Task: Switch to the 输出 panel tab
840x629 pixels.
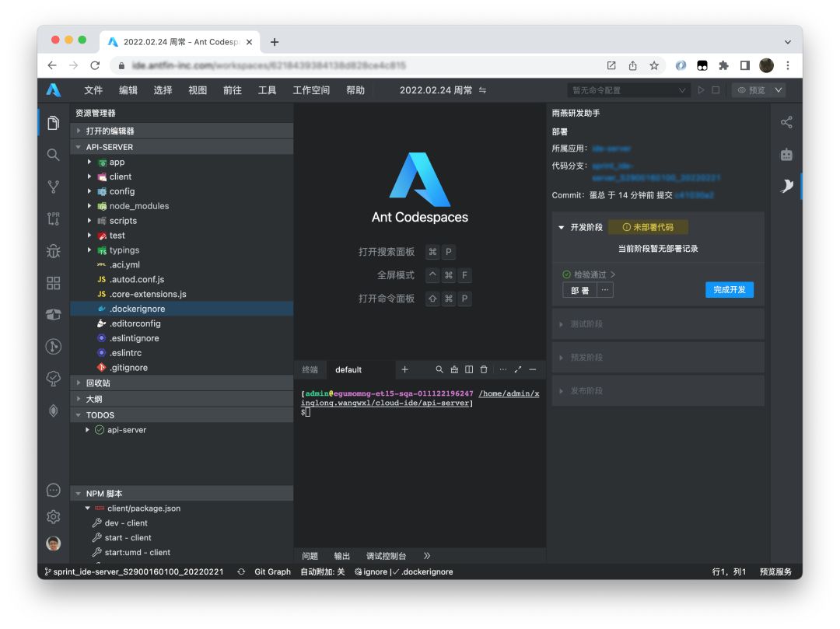Action: [341, 556]
